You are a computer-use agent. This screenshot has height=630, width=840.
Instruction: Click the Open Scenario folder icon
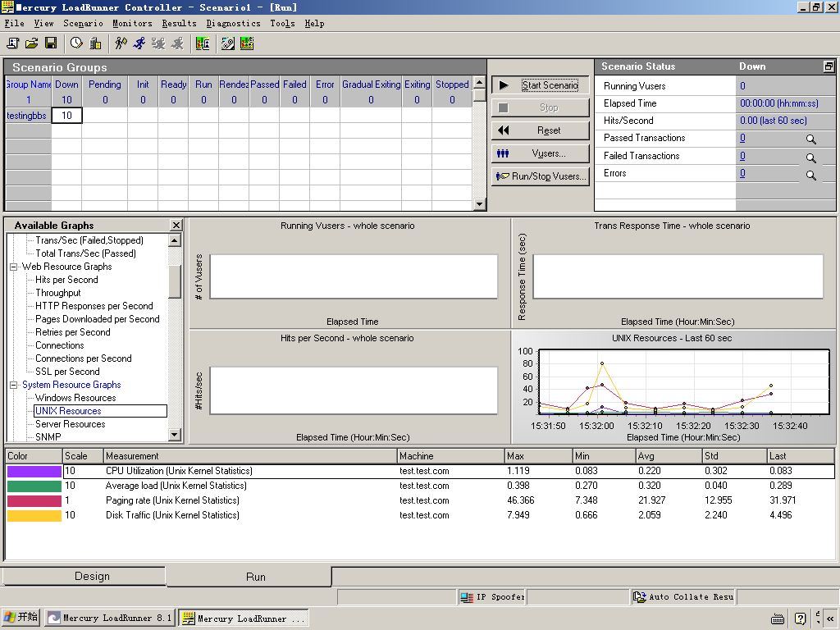pyautogui.click(x=32, y=43)
